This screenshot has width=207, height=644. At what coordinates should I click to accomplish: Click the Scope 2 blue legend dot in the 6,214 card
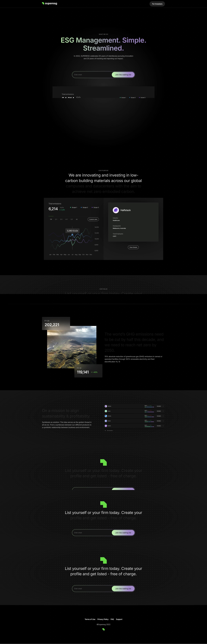click(x=81, y=207)
